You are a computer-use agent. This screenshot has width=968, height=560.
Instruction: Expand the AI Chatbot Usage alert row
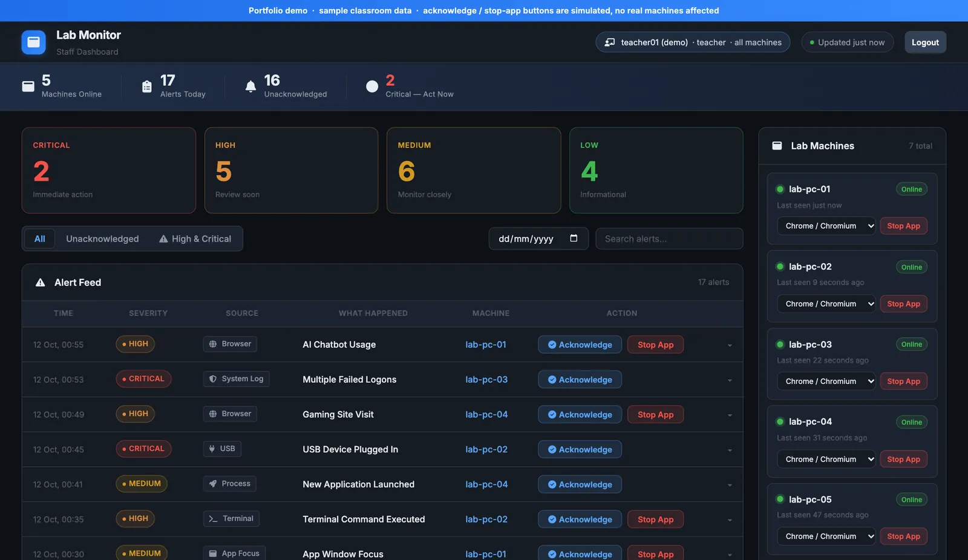[730, 345]
